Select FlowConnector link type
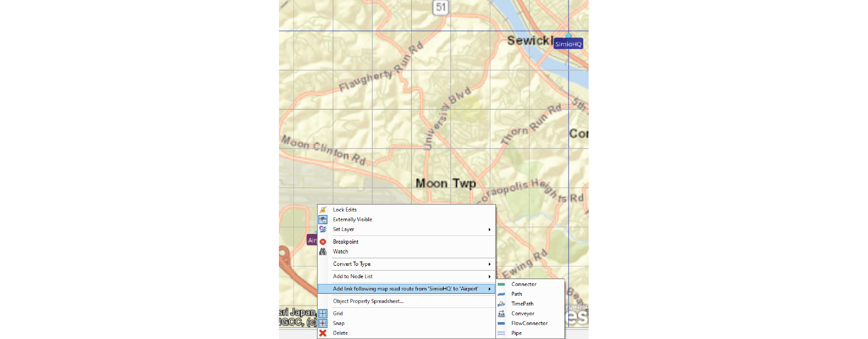868x339 pixels. (x=529, y=323)
